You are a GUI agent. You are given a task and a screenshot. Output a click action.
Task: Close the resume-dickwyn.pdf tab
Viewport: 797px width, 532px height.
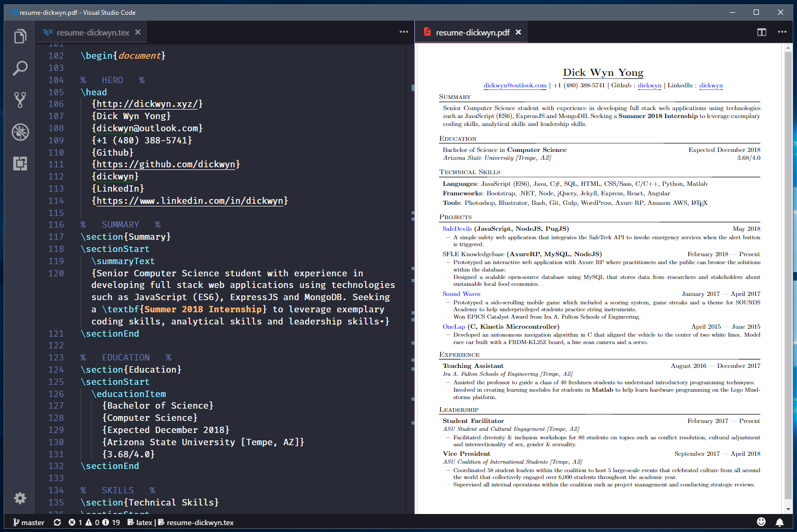coord(518,32)
